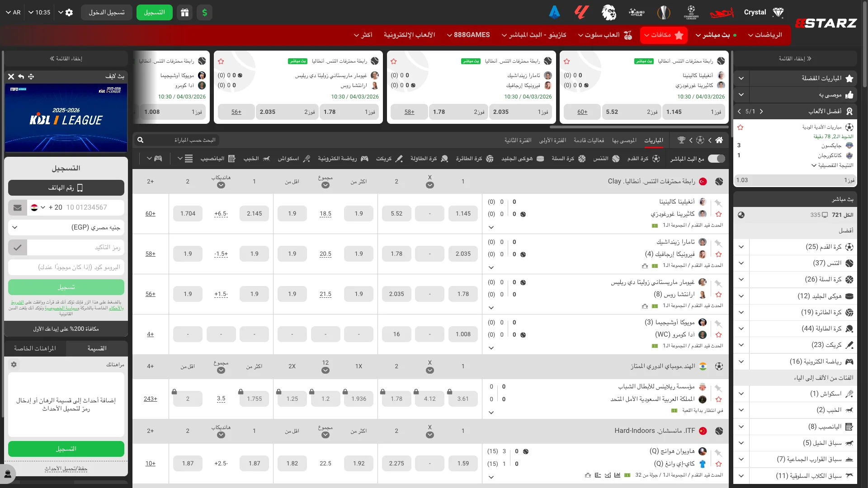The width and height of the screenshot is (868, 488).
Task: Expand المباريات المفضلة section arrow
Action: coord(741,78)
